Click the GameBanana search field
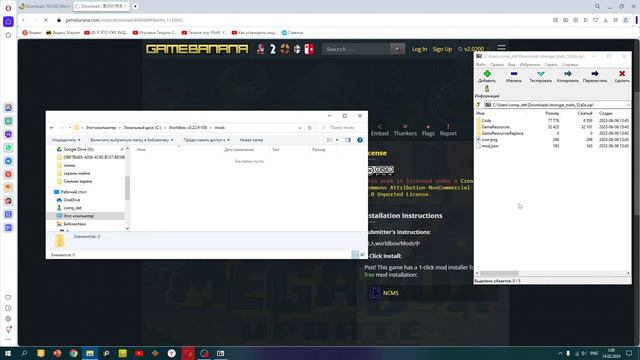 pos(356,49)
